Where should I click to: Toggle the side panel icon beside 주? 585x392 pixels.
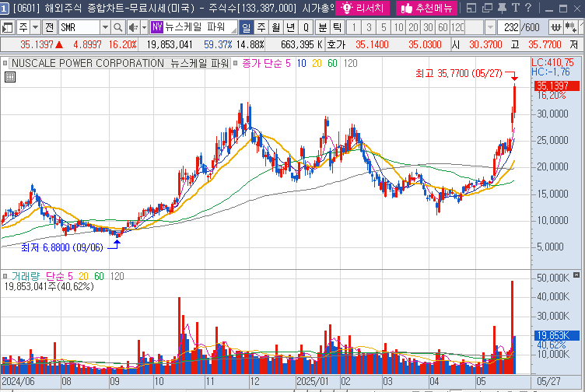tap(7, 27)
